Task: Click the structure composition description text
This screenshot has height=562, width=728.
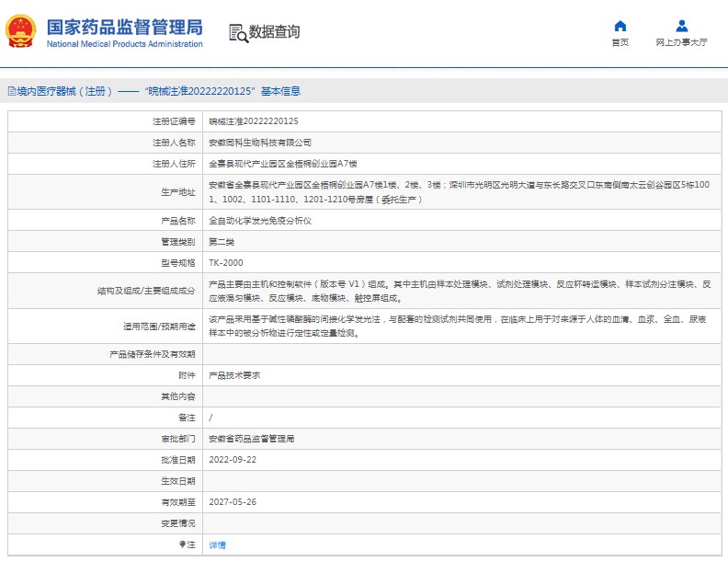Action: pos(460,291)
